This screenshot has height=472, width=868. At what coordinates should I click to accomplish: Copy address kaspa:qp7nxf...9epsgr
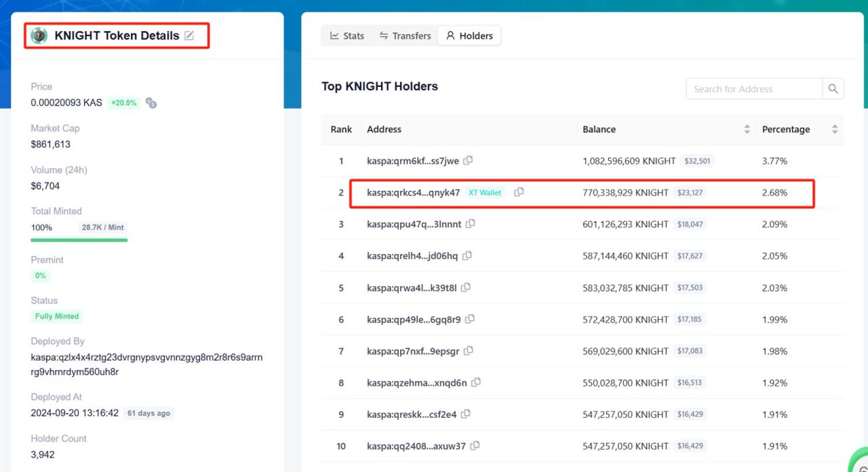click(469, 351)
